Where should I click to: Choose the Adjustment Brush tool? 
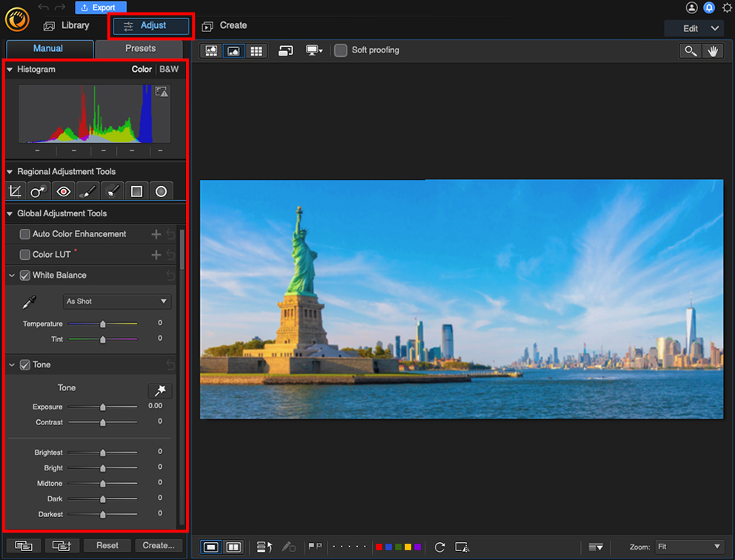[87, 191]
